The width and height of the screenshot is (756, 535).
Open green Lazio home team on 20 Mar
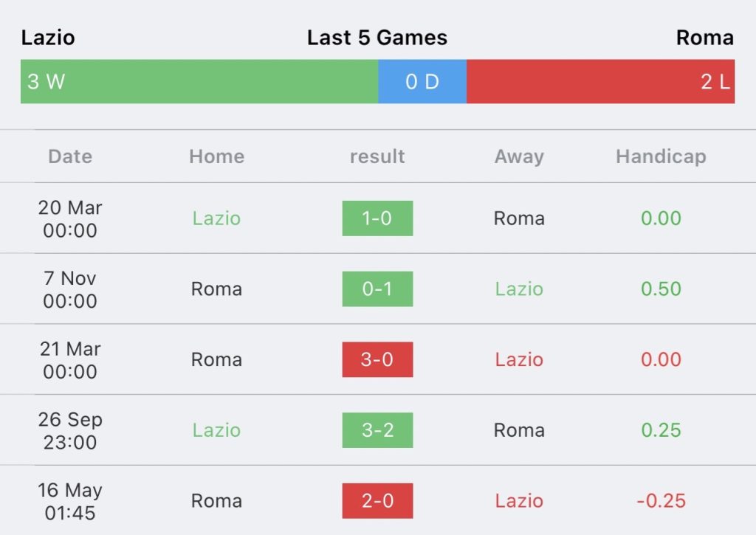tap(216, 218)
